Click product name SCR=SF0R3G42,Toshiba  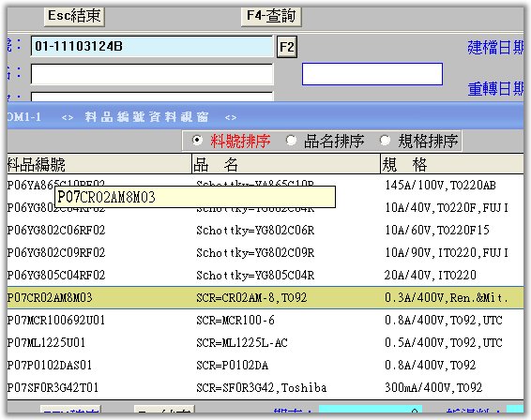[x=262, y=388]
